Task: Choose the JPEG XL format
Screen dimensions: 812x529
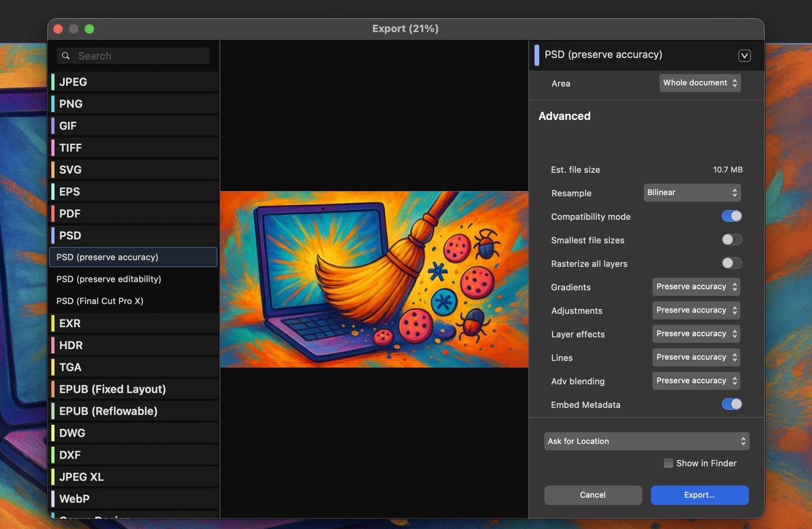Action: 134,477
